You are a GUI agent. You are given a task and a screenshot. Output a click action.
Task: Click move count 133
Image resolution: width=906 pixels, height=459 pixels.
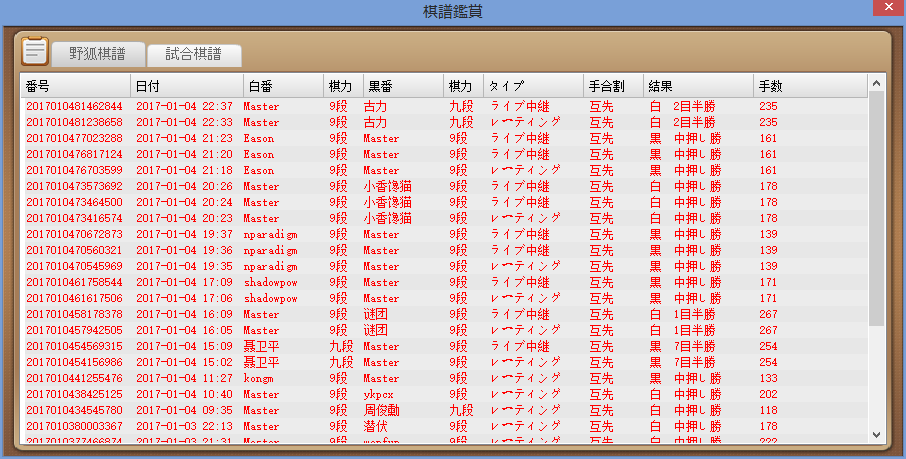768,379
